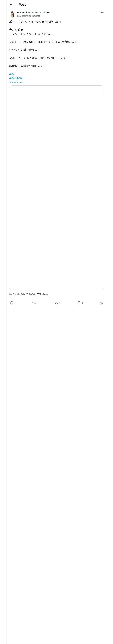The image size is (113, 644).
Task: Click the bookmark count number 6
Action: click(x=82, y=303)
